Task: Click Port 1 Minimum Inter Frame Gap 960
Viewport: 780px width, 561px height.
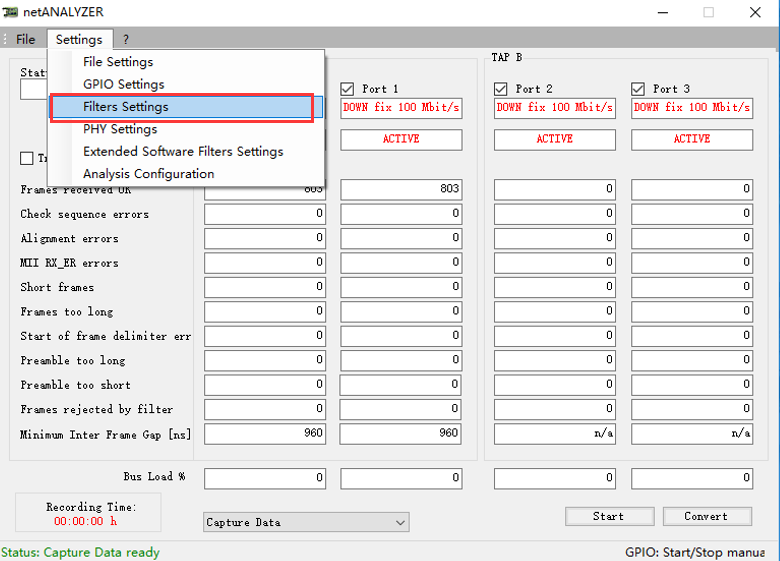Action: point(401,434)
